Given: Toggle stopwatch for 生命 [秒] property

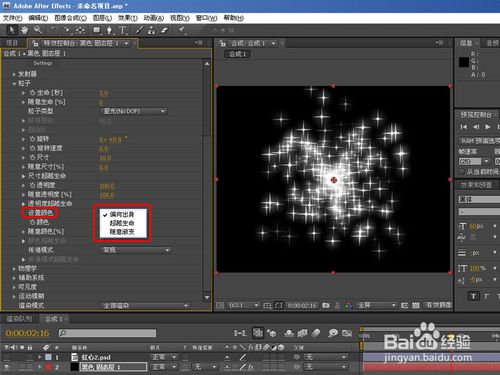Looking at the screenshot, I should tap(33, 92).
